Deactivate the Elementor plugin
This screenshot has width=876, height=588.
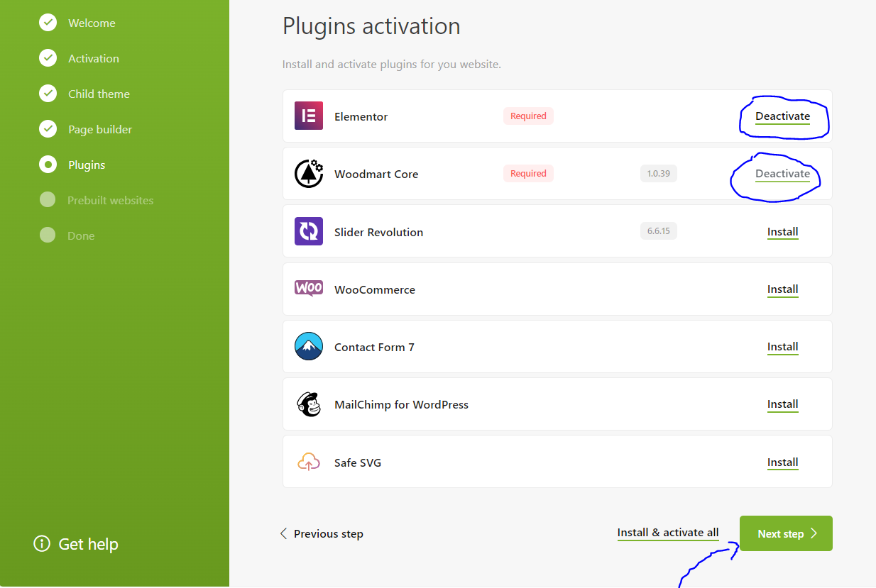click(782, 116)
